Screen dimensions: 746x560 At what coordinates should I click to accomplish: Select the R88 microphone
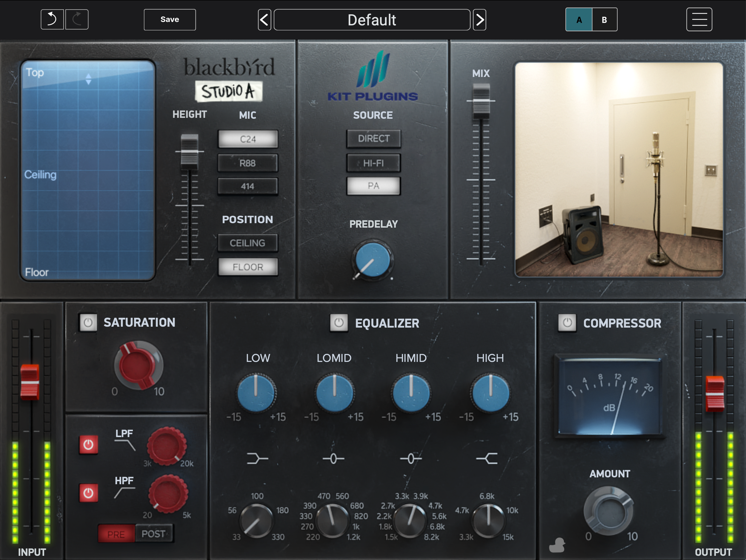tap(248, 163)
